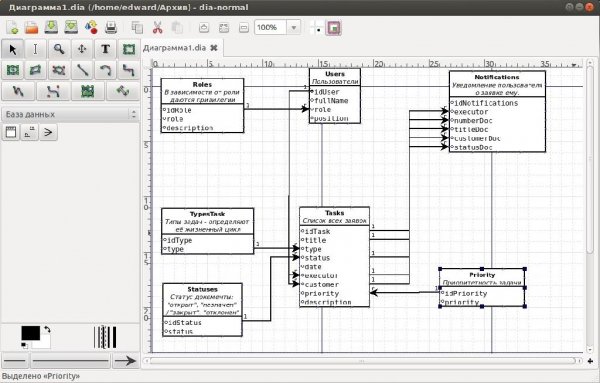
Task: Open the База данных sheet selector
Action: pos(70,114)
